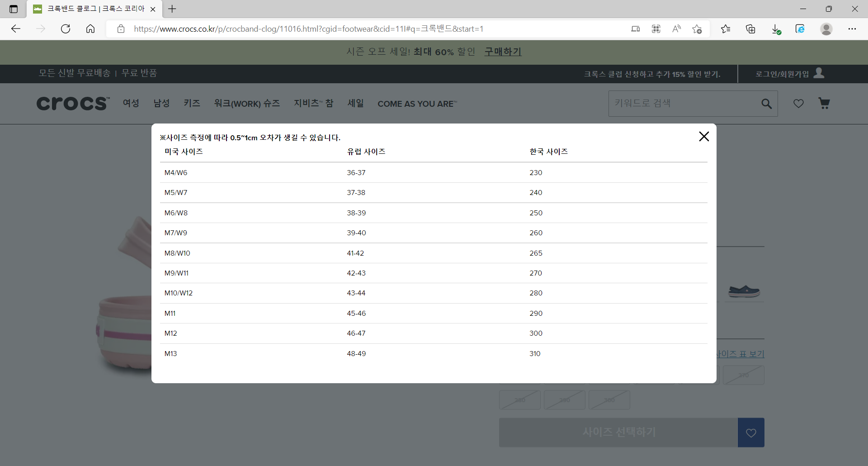This screenshot has width=868, height=466.
Task: Click the 310 Korea size cell
Action: [535, 354]
